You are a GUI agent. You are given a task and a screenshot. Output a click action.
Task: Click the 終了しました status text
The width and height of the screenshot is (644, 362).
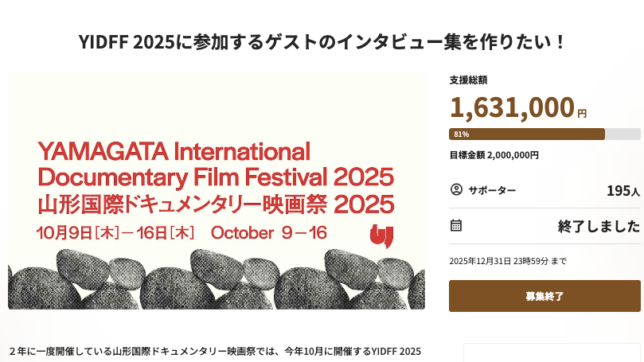(599, 226)
